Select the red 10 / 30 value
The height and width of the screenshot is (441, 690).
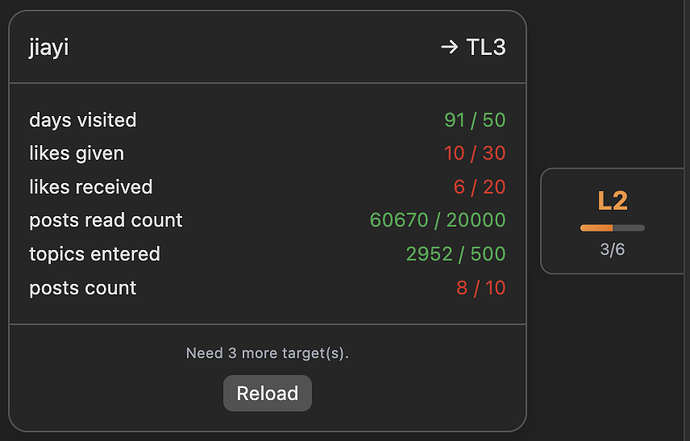[x=475, y=153]
